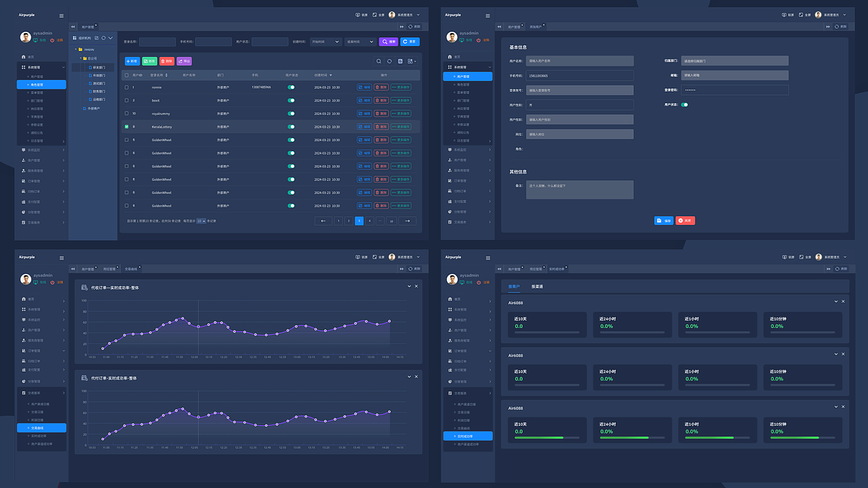Collapse the first chart card using chevron
Image resolution: width=868 pixels, height=488 pixels.
coord(409,287)
